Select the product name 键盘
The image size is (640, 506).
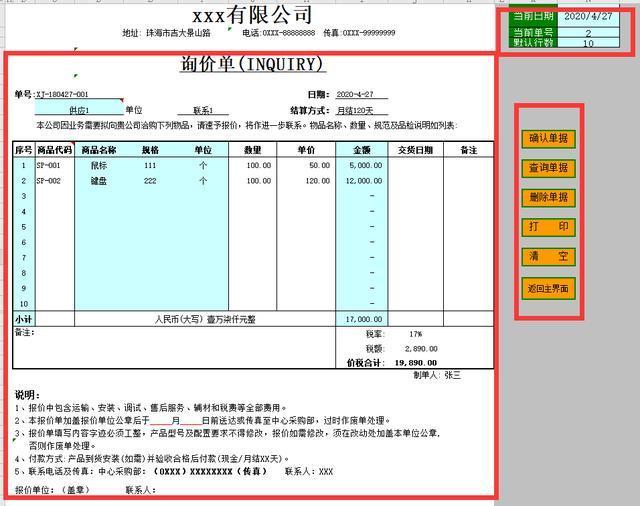point(99,181)
